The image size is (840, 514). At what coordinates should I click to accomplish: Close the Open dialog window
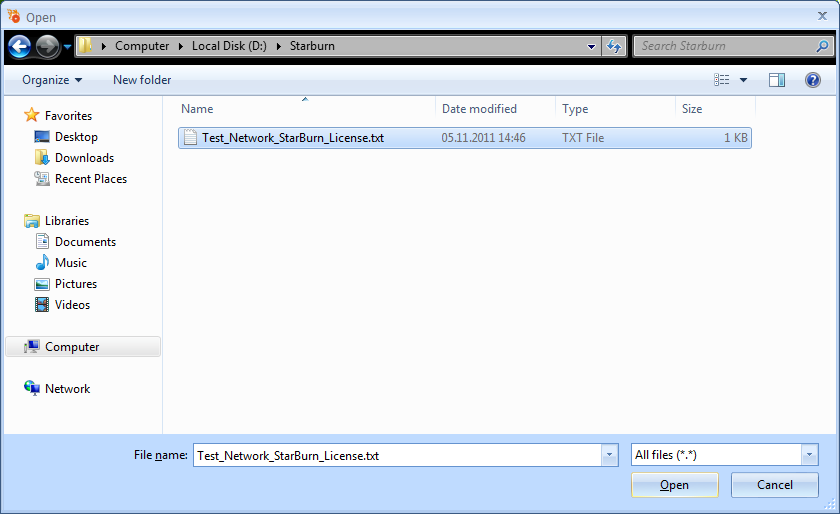[x=822, y=16]
